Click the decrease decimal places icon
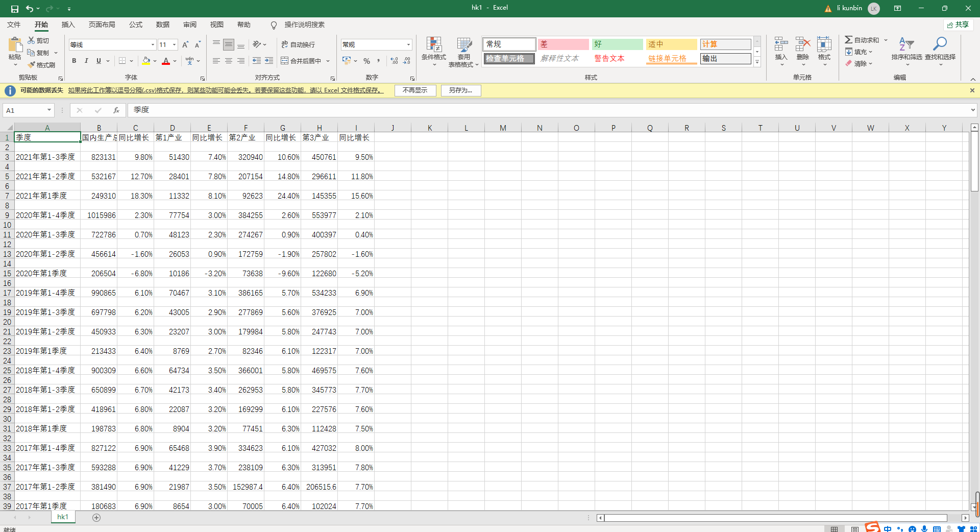This screenshot has width=980, height=532. coord(406,61)
